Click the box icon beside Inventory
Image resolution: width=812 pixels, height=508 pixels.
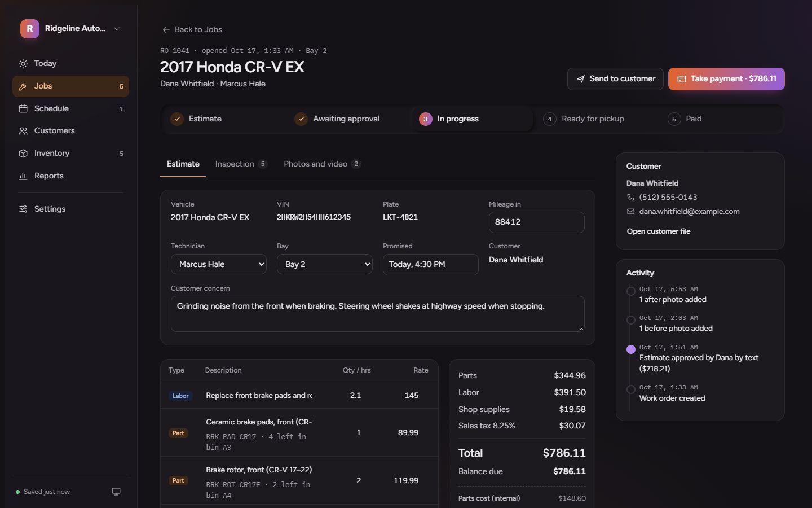click(23, 154)
